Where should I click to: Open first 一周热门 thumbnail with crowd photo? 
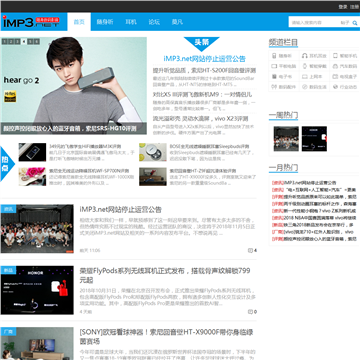pyautogui.click(x=286, y=139)
